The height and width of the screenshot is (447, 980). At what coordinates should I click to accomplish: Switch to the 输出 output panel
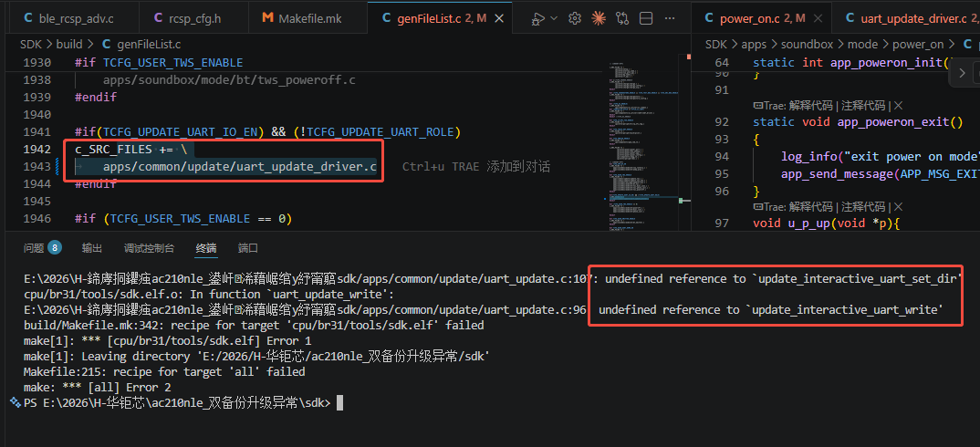coord(92,247)
